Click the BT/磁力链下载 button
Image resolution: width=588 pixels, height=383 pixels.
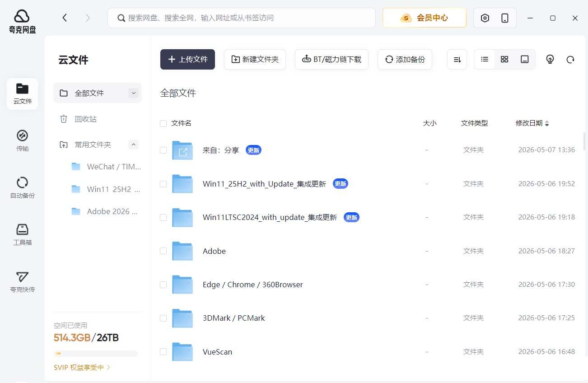click(331, 60)
